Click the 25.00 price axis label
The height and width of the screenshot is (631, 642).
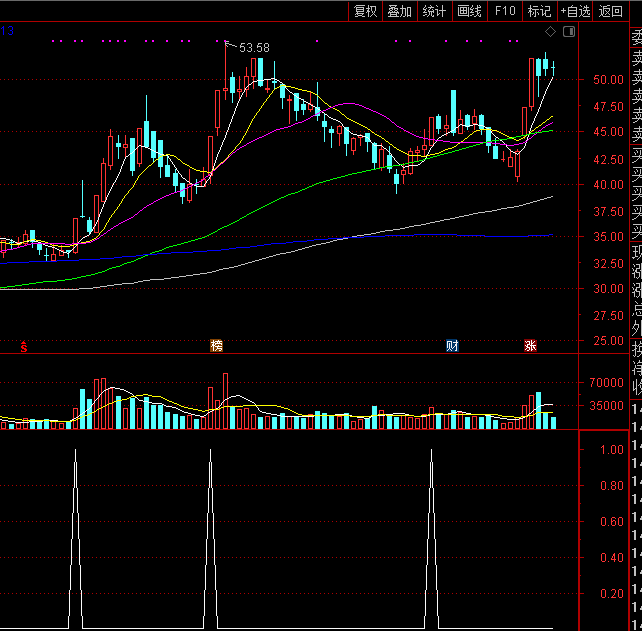pos(608,341)
